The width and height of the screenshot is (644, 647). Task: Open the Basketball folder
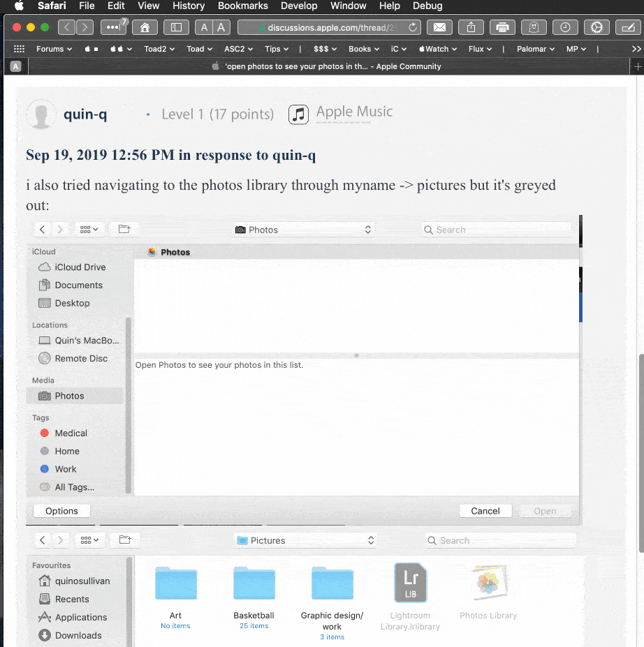click(254, 583)
